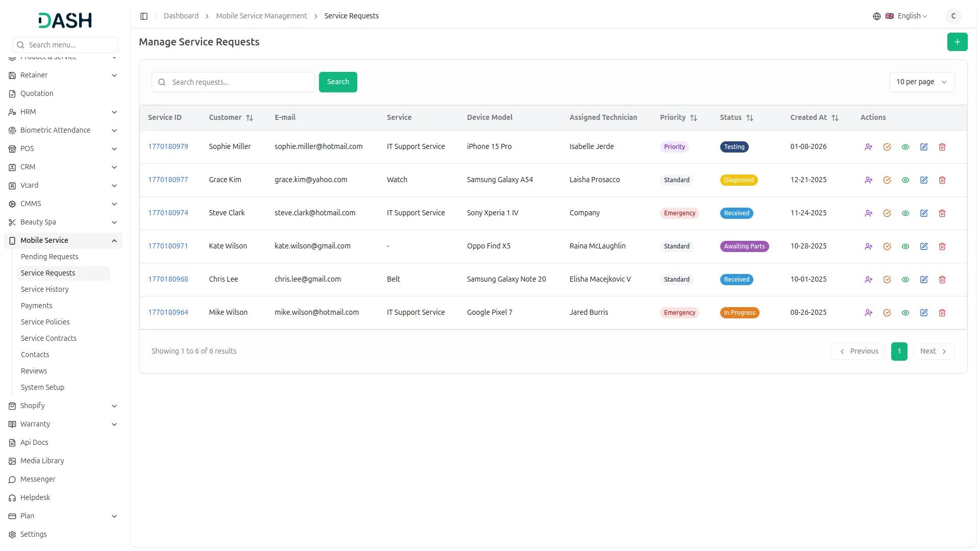
Task: Focus the Search requests input field
Action: click(x=233, y=82)
